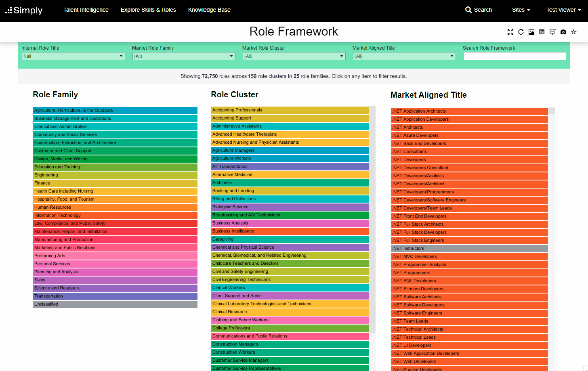The height and width of the screenshot is (371, 588).
Task: Click the picture image export icon
Action: click(x=531, y=32)
